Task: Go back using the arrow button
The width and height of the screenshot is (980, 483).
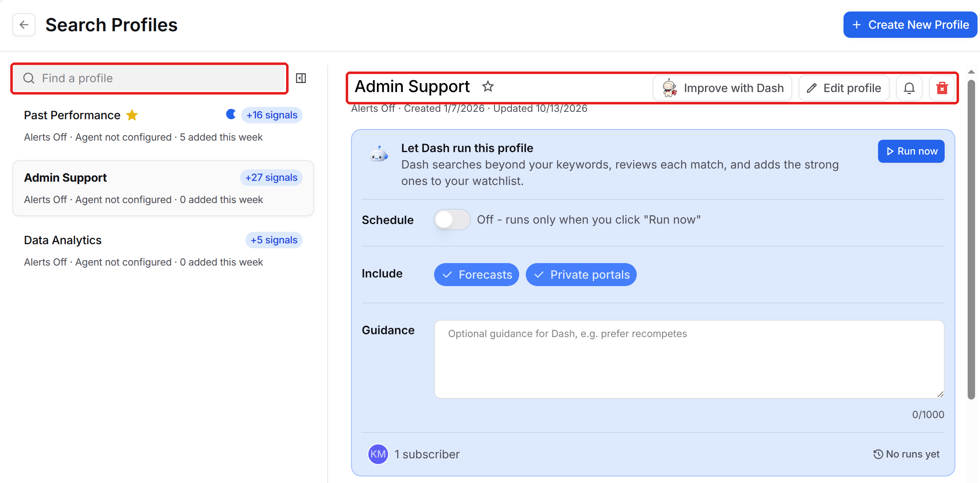Action: coord(24,25)
